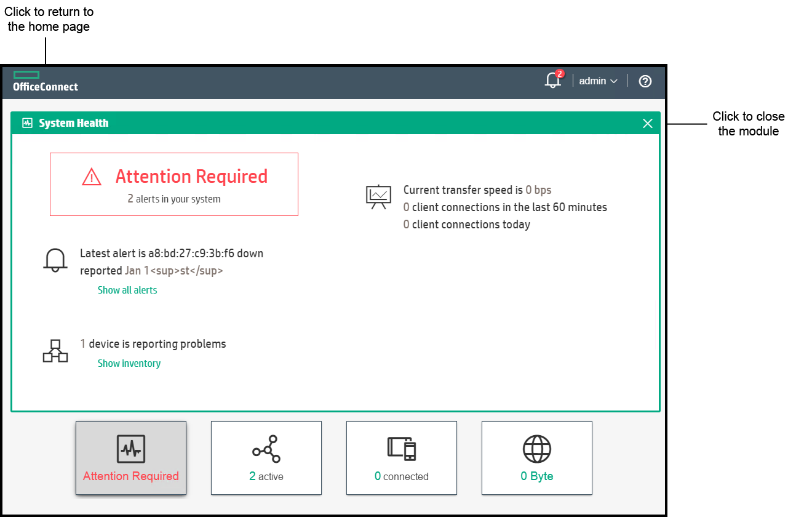
Task: Click the network nodes icon on active tile
Action: point(266,449)
